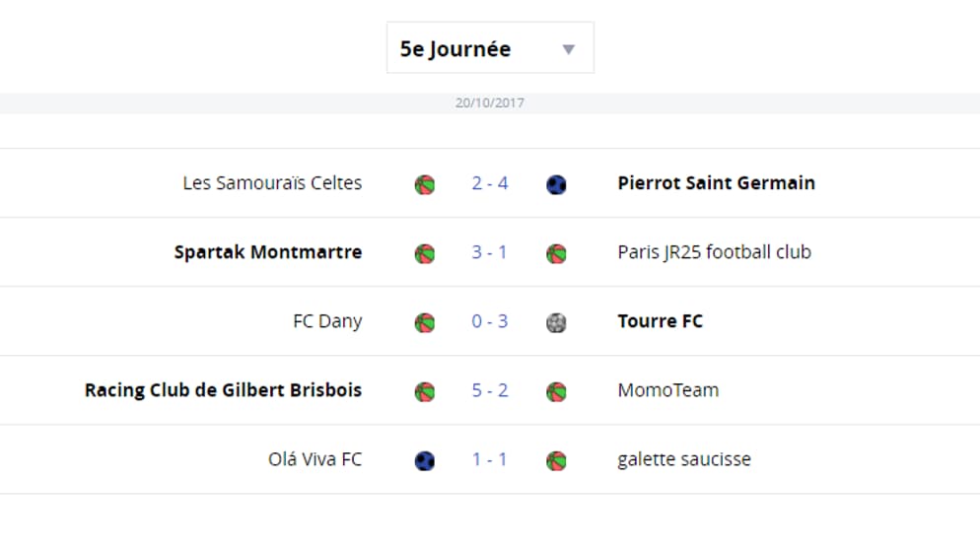Click MomoTeam team logo
980x551 pixels.
[556, 391]
